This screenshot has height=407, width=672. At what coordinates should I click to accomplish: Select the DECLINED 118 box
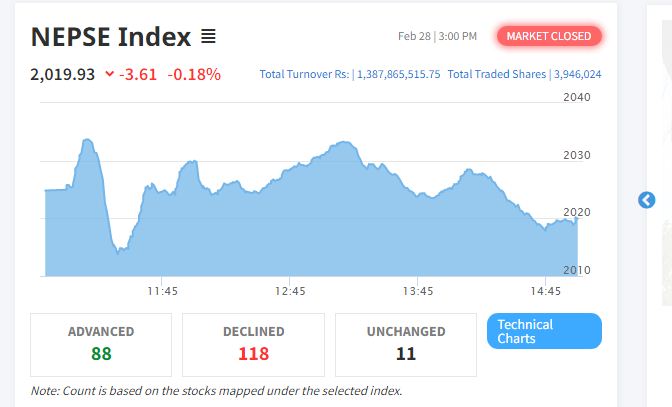(x=253, y=345)
